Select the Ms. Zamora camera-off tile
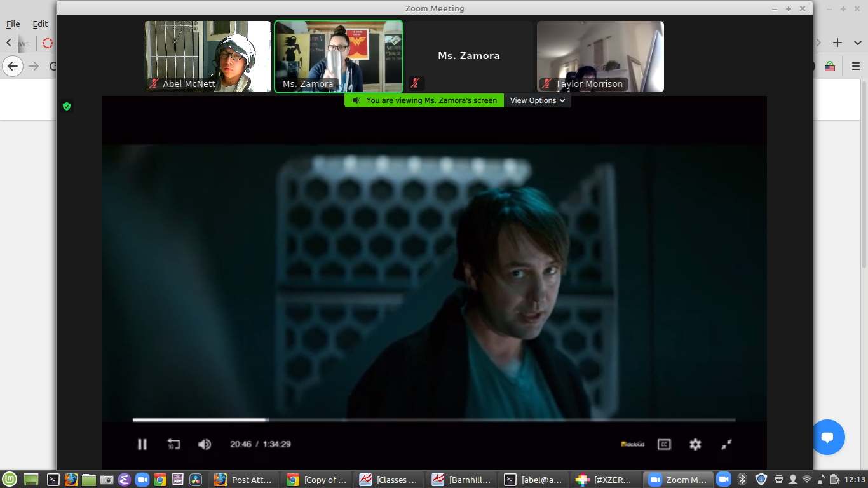Image resolution: width=868 pixels, height=488 pixels. pos(469,57)
